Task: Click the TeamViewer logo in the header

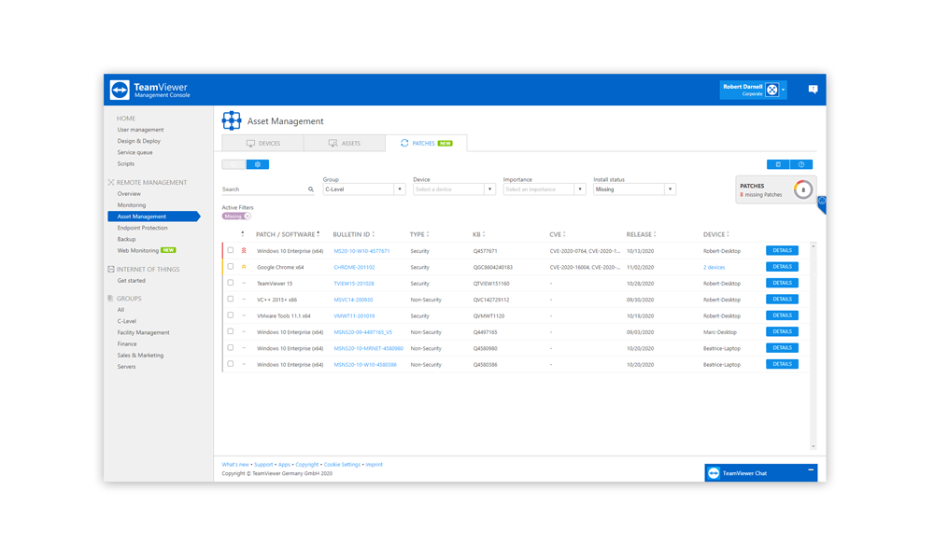Action: (x=120, y=90)
